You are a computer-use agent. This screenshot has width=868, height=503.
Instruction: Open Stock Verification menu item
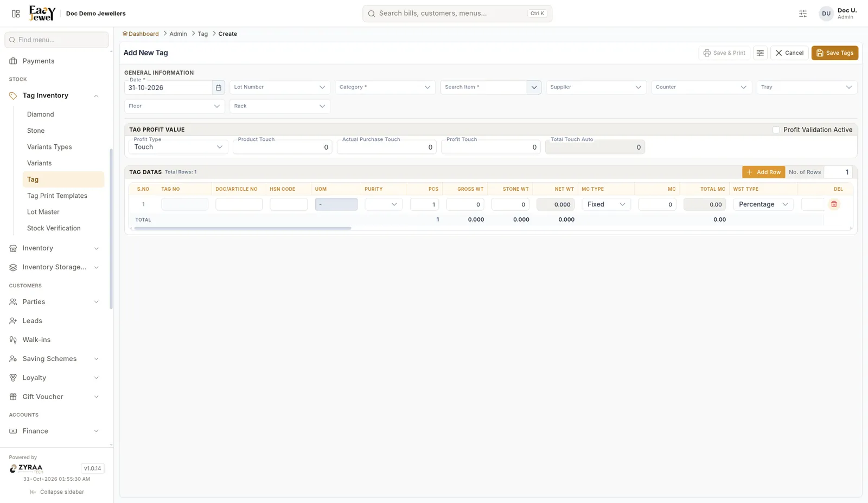point(54,228)
